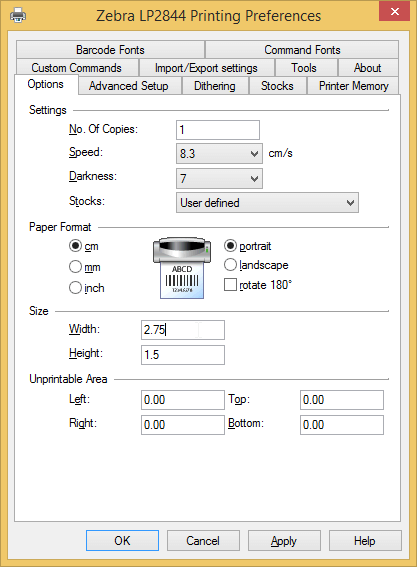Click the Help button

point(365,541)
